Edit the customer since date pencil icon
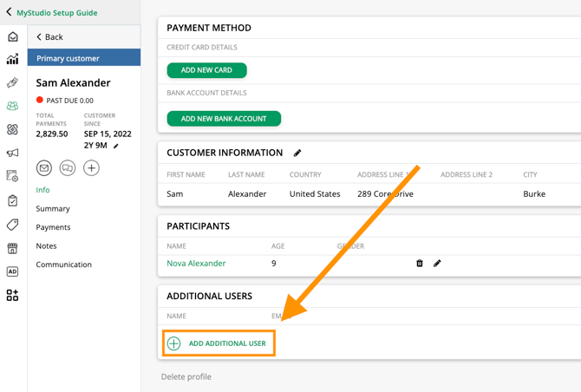 [x=116, y=147]
